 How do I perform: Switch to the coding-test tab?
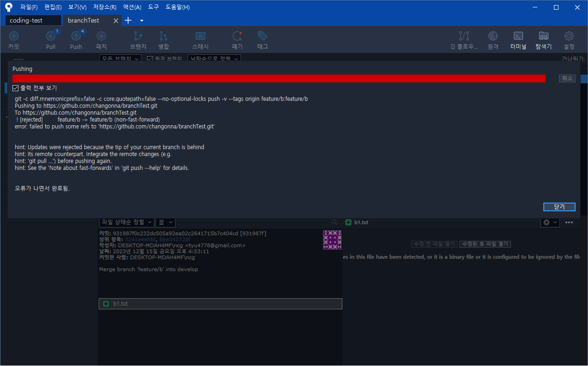point(33,20)
